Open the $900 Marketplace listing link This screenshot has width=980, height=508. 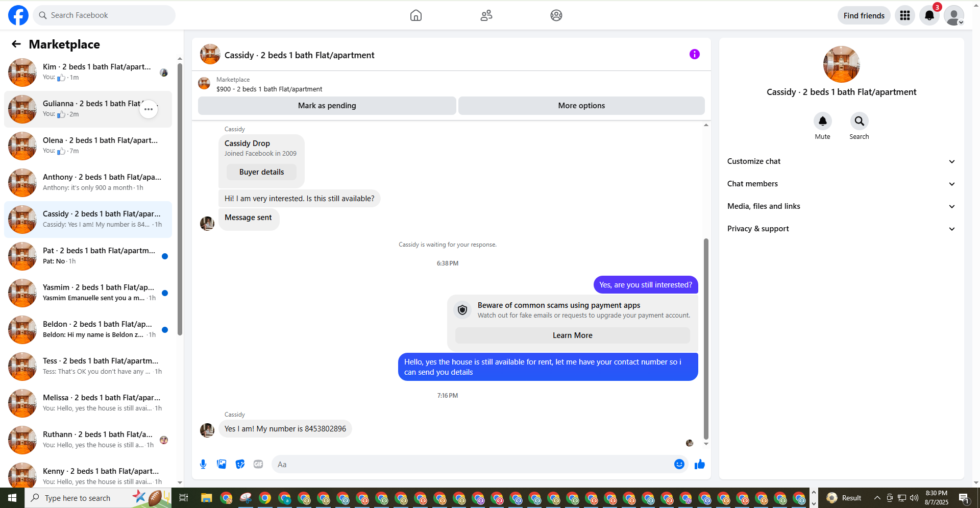269,89
